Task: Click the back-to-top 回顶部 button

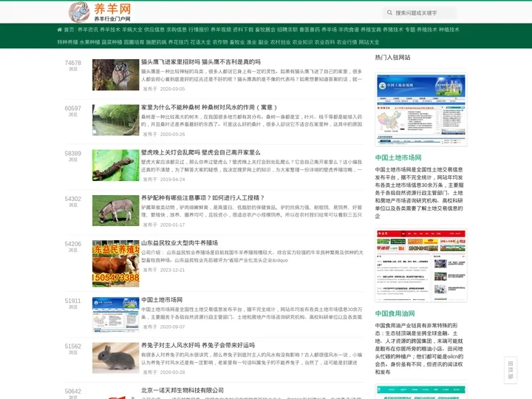Action: [511, 370]
